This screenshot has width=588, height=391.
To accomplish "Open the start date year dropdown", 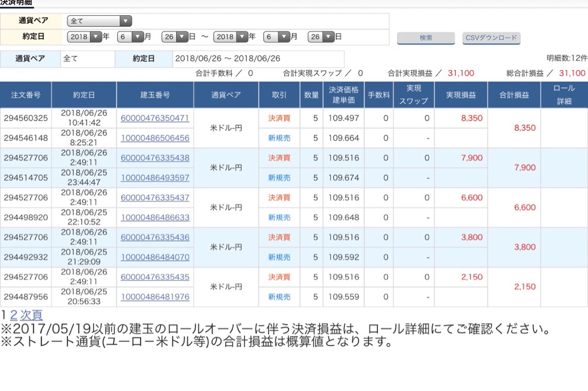I will [85, 36].
